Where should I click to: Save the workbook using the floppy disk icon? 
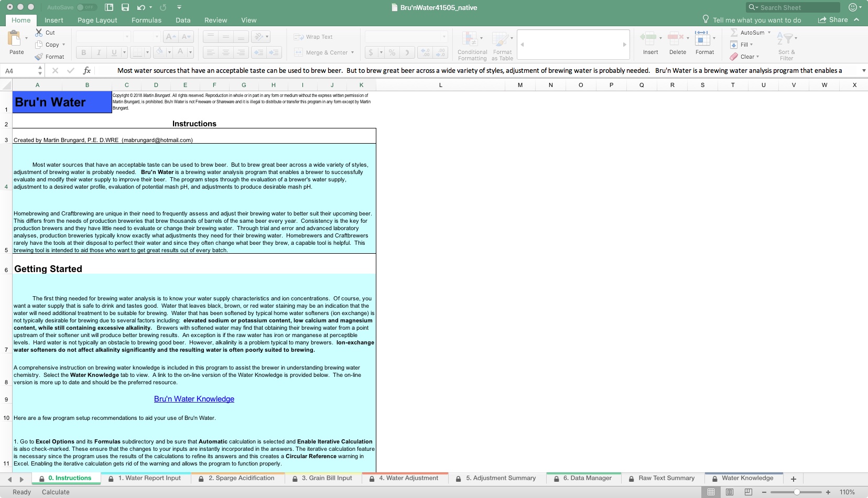(x=125, y=7)
